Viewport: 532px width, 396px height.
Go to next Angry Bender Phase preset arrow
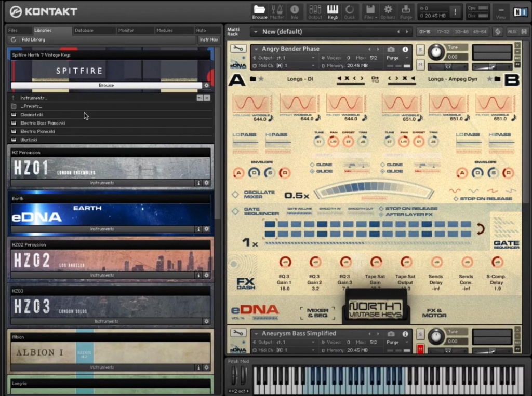[x=378, y=49]
